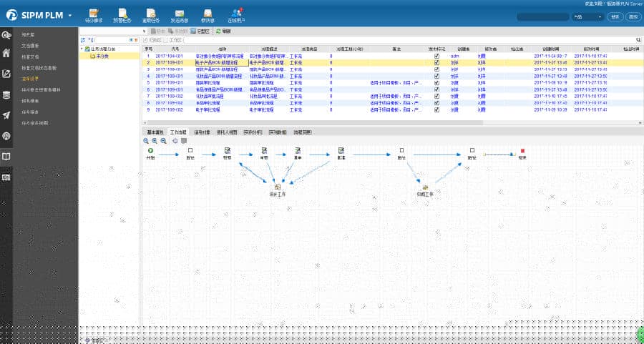Toggle the publish checkbox in table row 5
This screenshot has height=344, width=644.
[437, 83]
